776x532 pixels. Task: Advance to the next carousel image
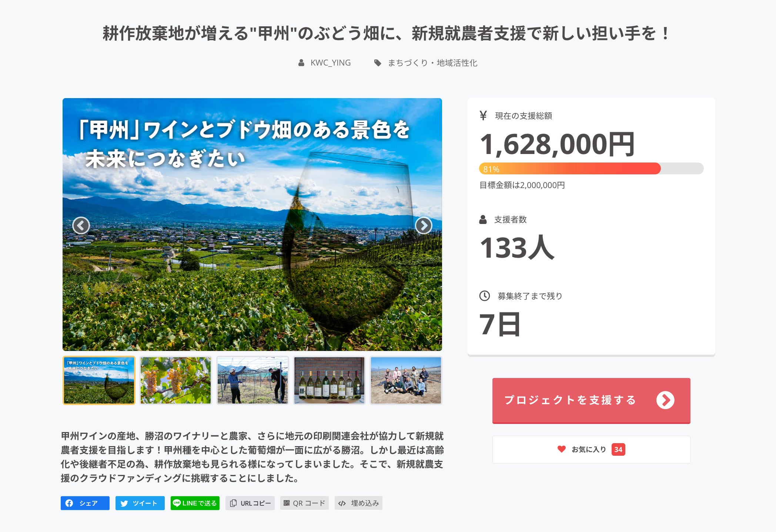[424, 225]
